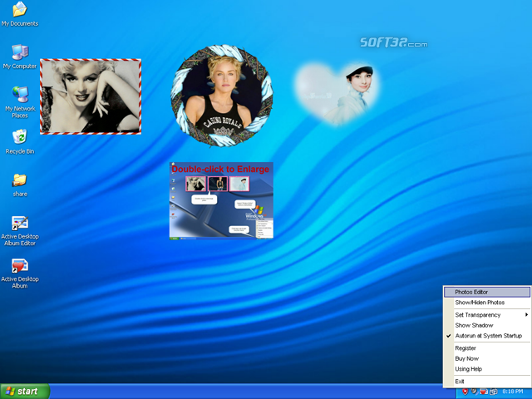Open the Set Transparency menu item
The width and height of the screenshot is (532, 399).
pos(487,315)
